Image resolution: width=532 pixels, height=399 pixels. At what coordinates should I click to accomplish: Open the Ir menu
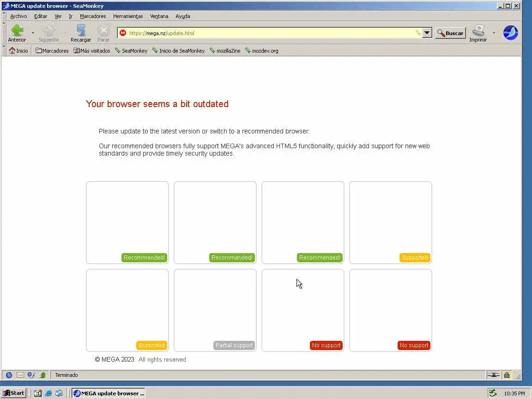[71, 16]
